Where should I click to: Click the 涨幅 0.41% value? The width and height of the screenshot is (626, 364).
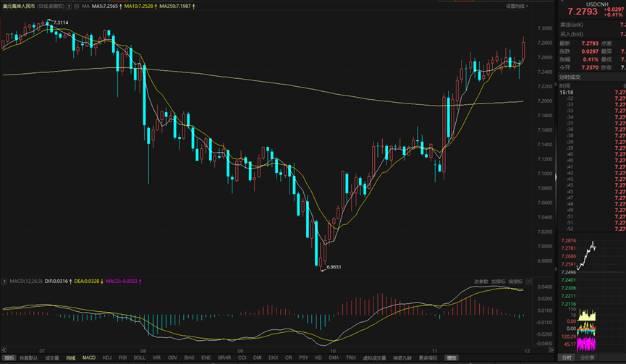(x=591, y=59)
